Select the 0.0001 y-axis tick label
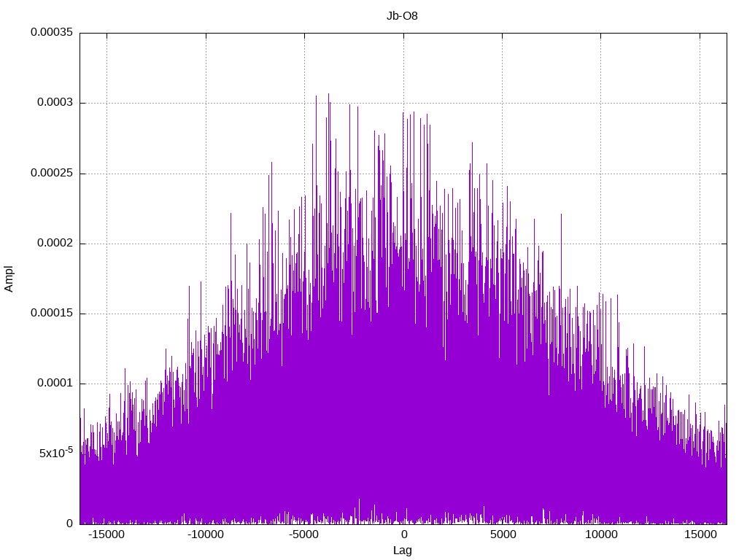747x560 pixels. point(55,384)
